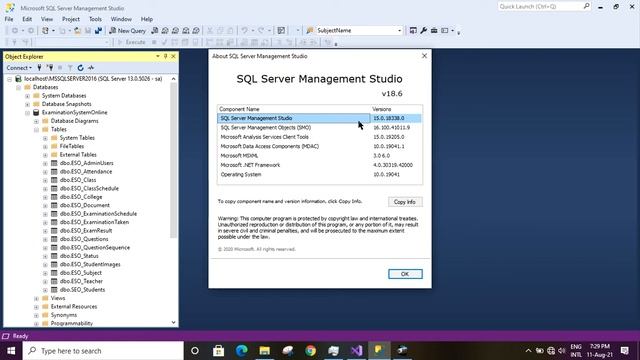Click the Object Explorer vertical scrollbar thumb
The height and width of the screenshot is (360, 640).
[x=173, y=160]
